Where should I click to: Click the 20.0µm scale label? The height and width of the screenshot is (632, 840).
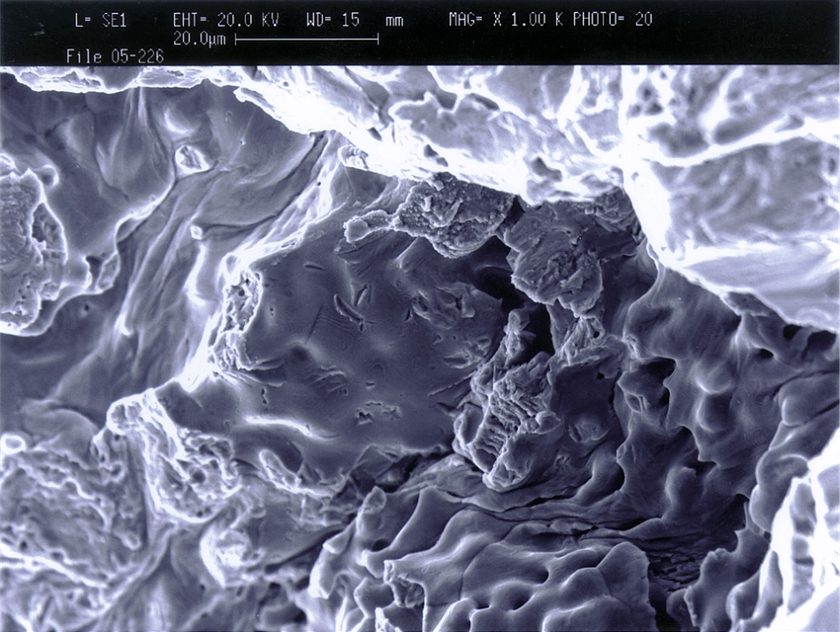tap(200, 39)
